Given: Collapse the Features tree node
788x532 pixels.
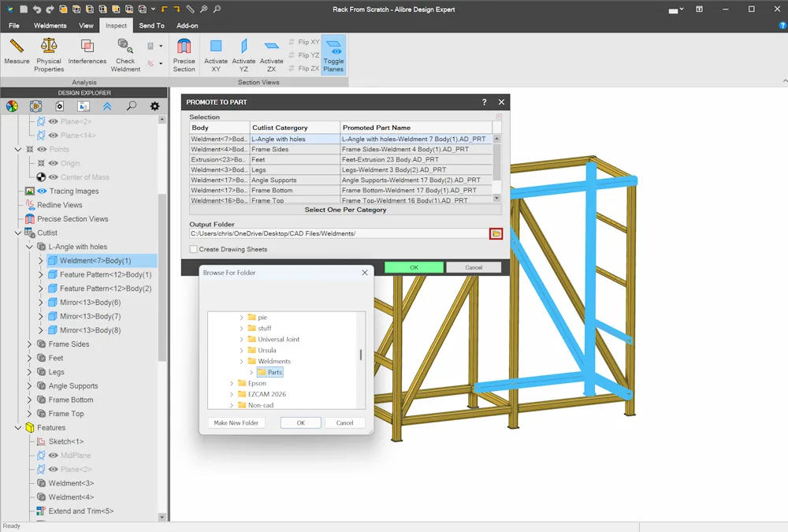Looking at the screenshot, I should click(x=18, y=427).
